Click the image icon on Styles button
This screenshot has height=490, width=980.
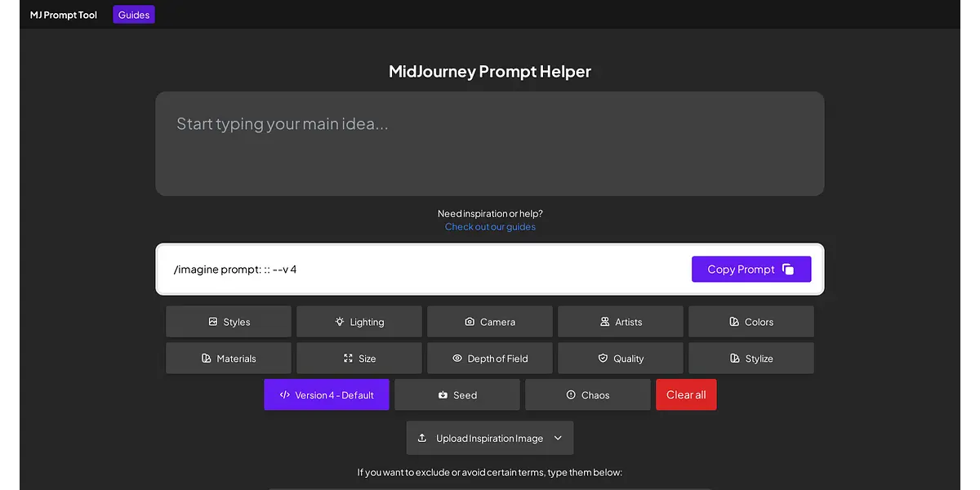pos(213,322)
